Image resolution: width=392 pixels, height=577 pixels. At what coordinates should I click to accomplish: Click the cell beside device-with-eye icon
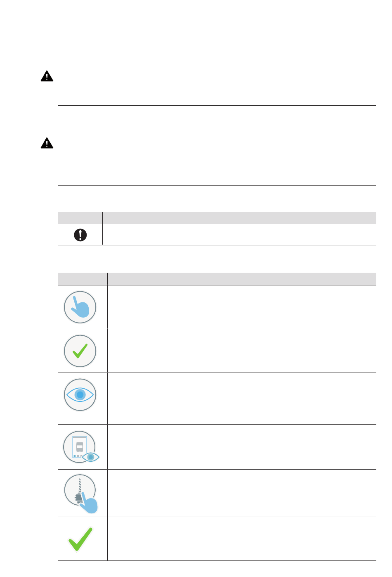(x=242, y=447)
